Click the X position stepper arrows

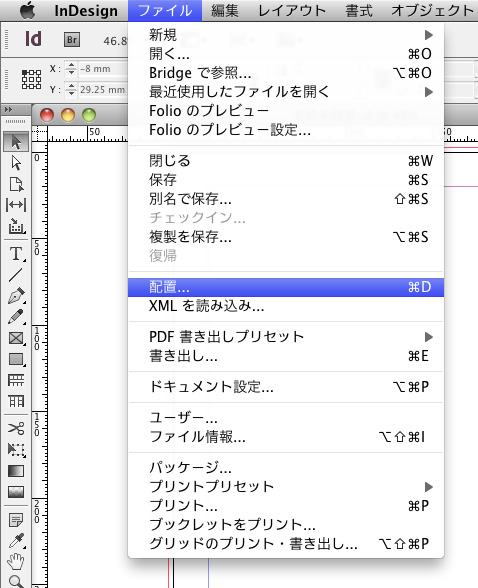(x=71, y=69)
